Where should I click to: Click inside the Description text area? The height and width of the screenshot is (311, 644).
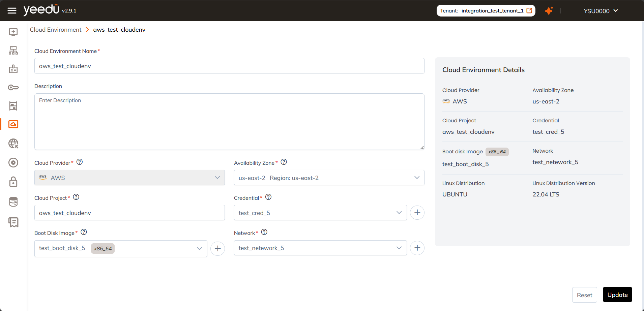pyautogui.click(x=229, y=121)
